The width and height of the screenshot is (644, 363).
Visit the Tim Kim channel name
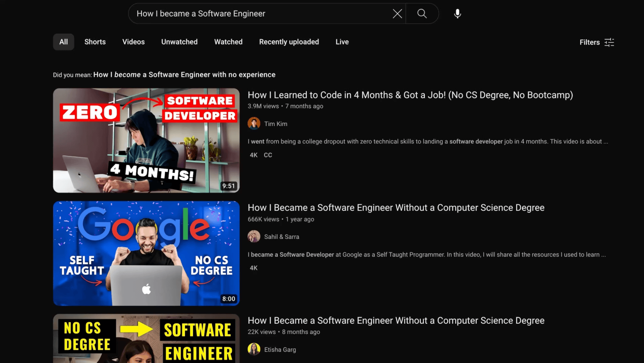pos(276,124)
